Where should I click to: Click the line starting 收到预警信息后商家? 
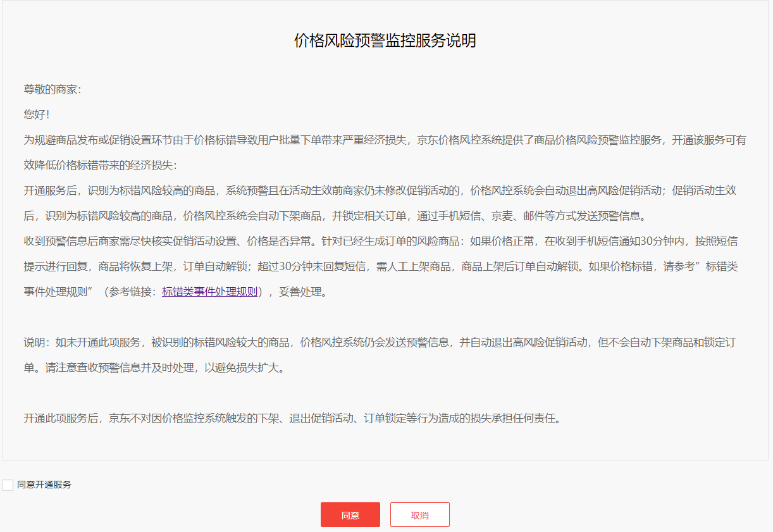coord(380,241)
